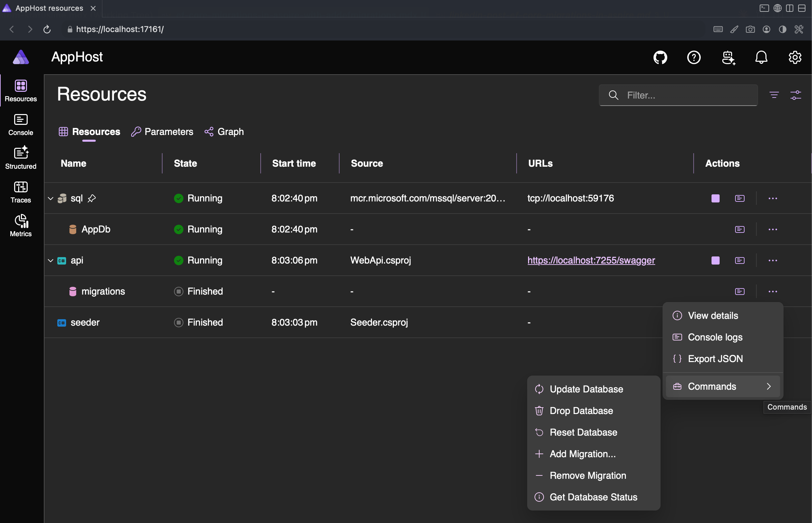Open browser developer tools icon

[799, 29]
